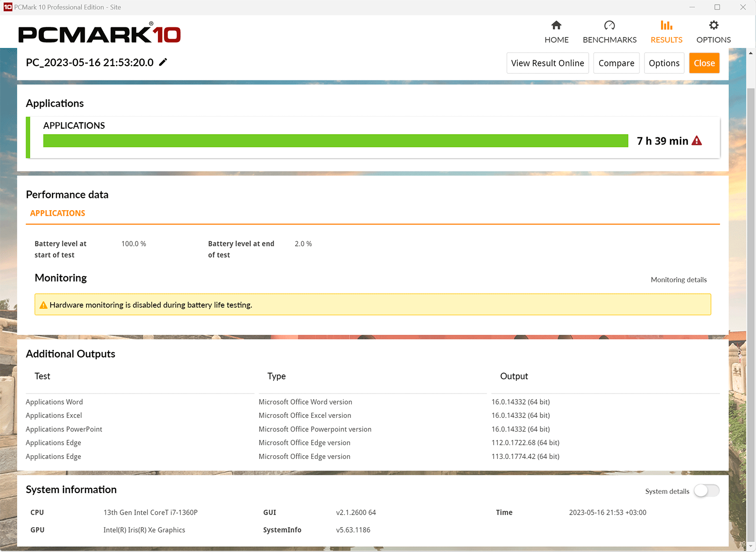The width and height of the screenshot is (756, 552).
Task: Click the result name PC_2023-05-16 21:53:20.0
Action: click(x=90, y=62)
